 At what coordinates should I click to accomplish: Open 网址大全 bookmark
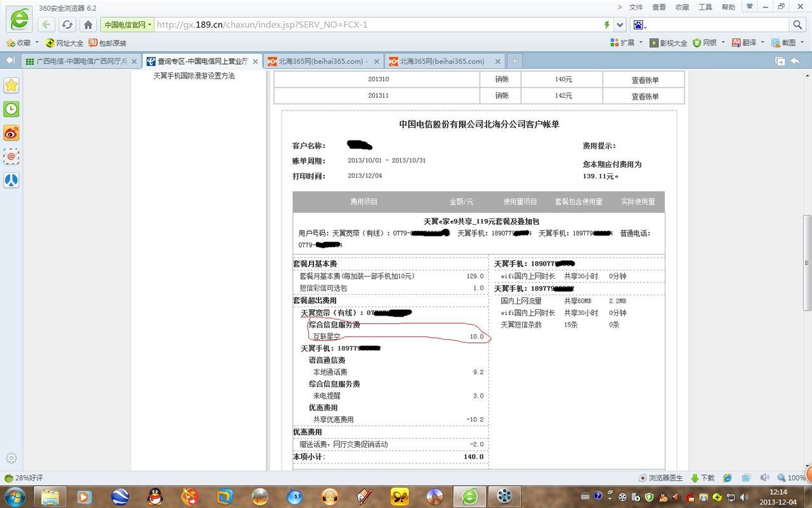coord(65,43)
